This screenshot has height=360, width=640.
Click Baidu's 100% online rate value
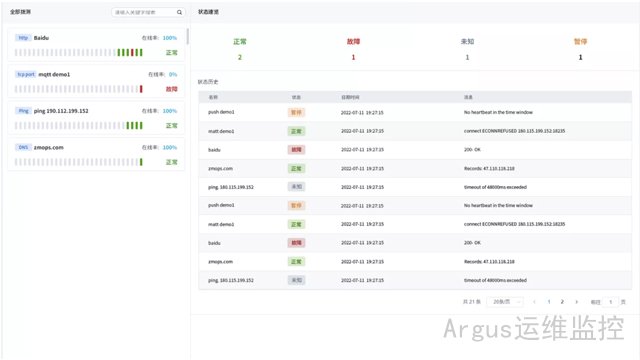pos(170,38)
